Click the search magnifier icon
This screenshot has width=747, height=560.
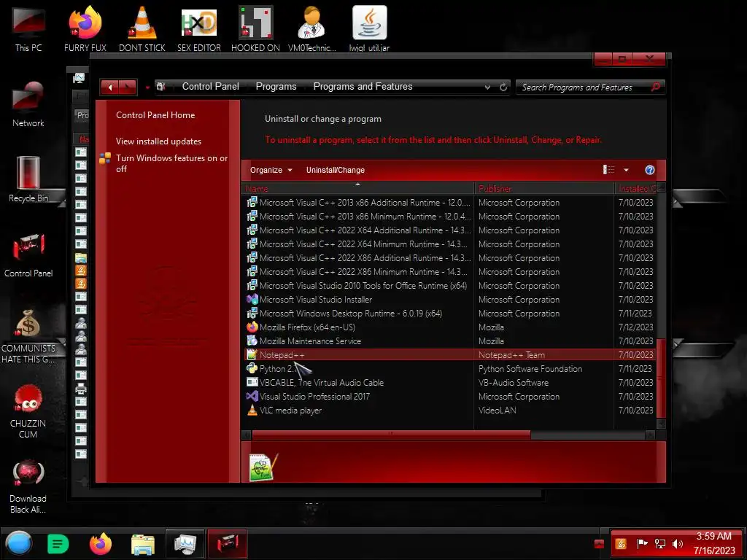point(656,87)
